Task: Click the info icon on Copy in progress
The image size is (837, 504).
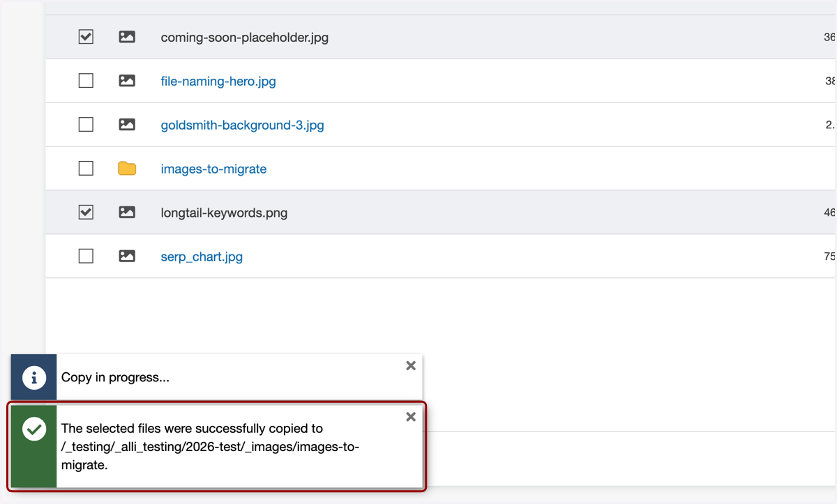Action: click(33, 377)
